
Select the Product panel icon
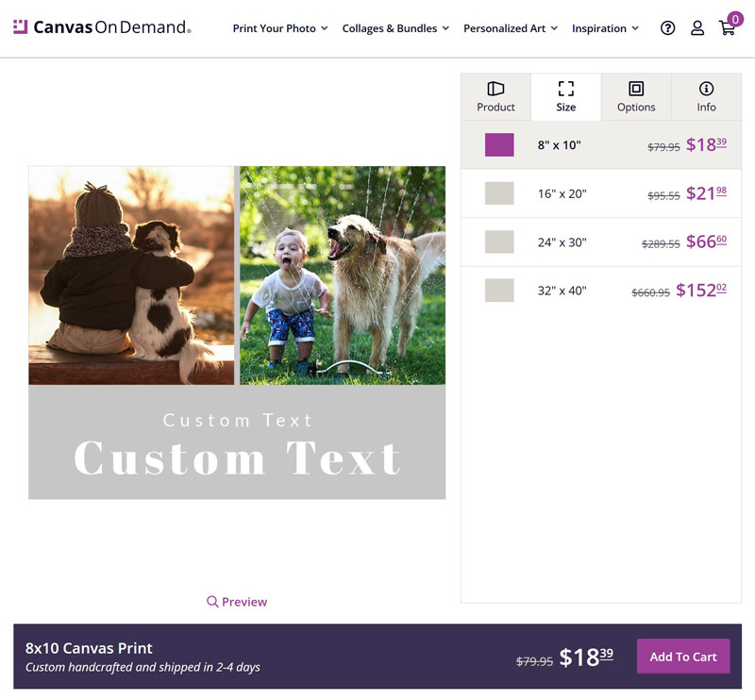point(495,89)
